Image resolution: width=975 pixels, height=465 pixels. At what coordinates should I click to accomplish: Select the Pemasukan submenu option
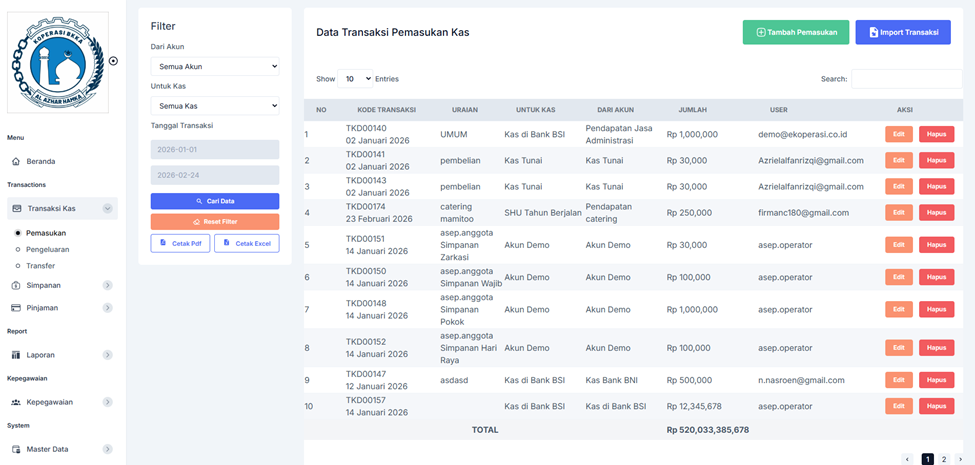pyautogui.click(x=46, y=233)
